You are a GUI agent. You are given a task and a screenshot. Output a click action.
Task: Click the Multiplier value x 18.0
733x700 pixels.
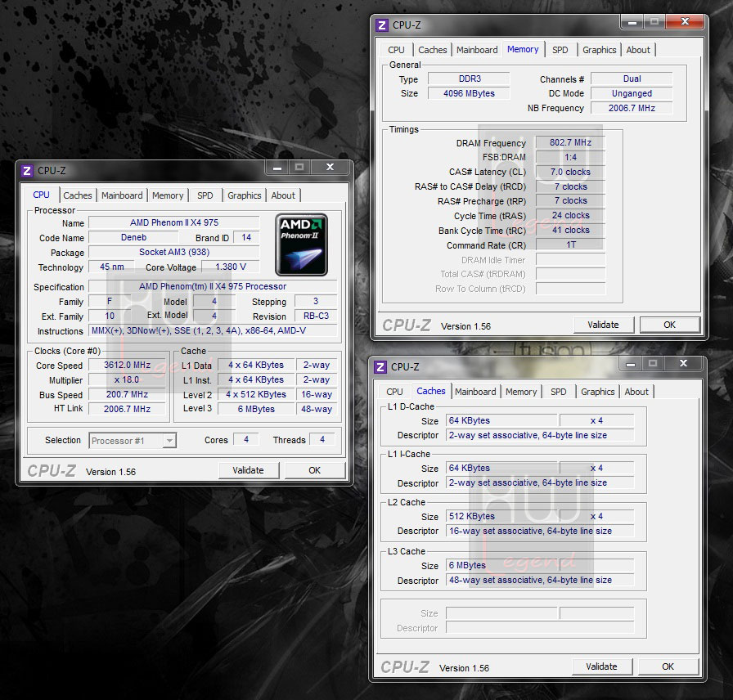coord(127,380)
